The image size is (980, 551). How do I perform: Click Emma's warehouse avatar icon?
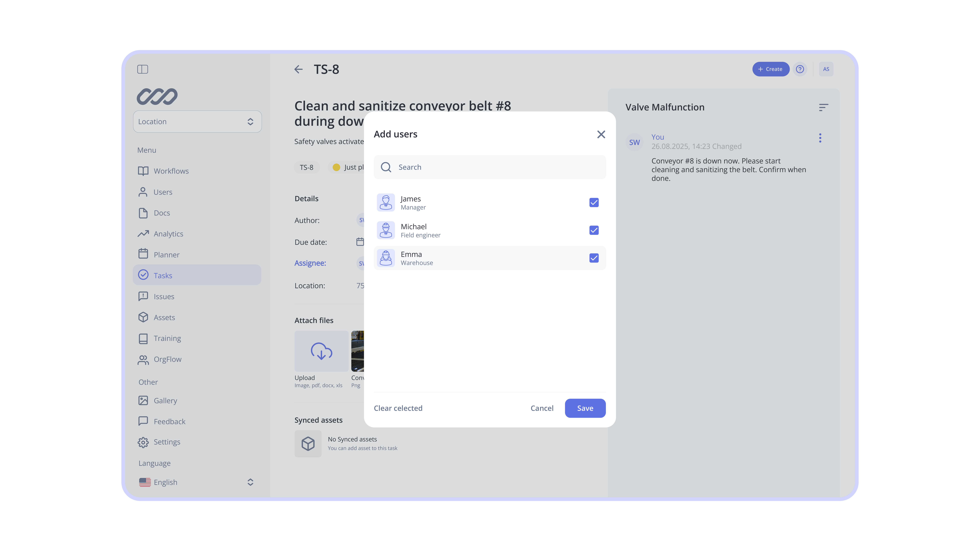tap(386, 258)
